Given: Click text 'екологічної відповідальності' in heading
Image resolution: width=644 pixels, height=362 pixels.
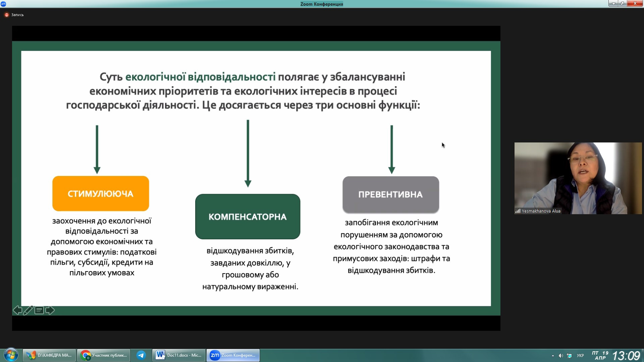Looking at the screenshot, I should point(200,77).
